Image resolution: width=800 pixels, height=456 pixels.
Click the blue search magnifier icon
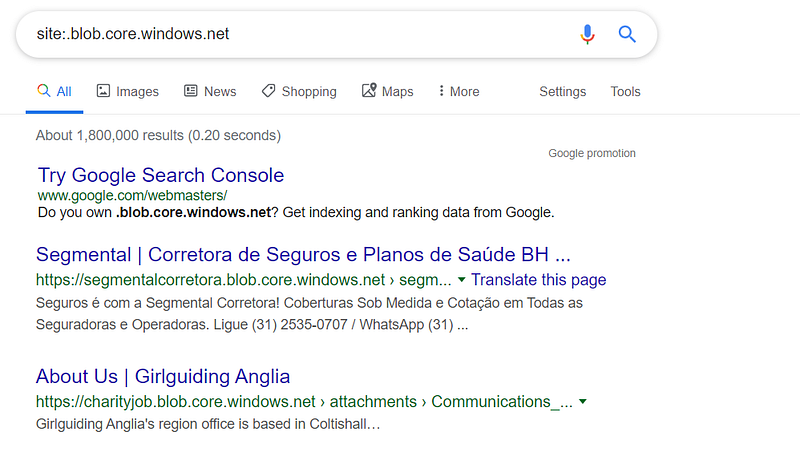pyautogui.click(x=627, y=35)
